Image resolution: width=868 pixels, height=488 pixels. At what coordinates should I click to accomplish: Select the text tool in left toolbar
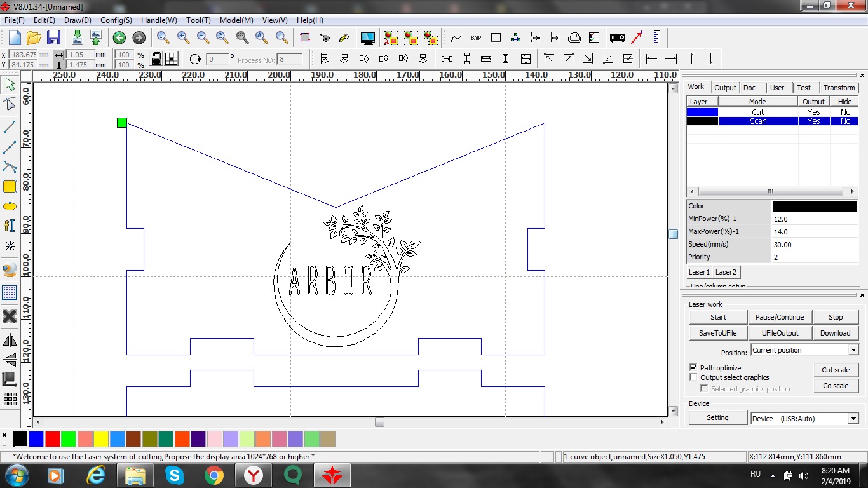click(x=10, y=226)
